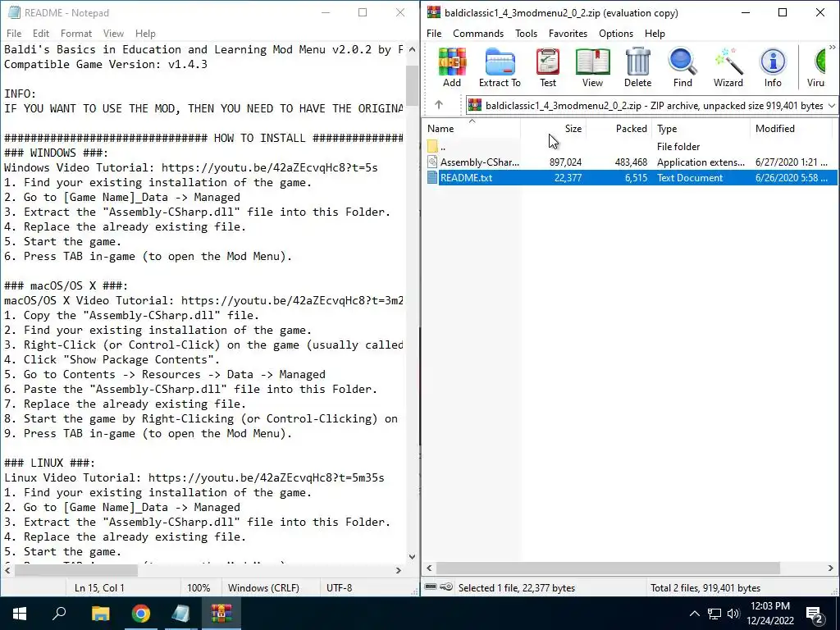Click 'Total 2 files, 919,401 bytes' status text
The height and width of the screenshot is (630, 840).
pyautogui.click(x=705, y=587)
